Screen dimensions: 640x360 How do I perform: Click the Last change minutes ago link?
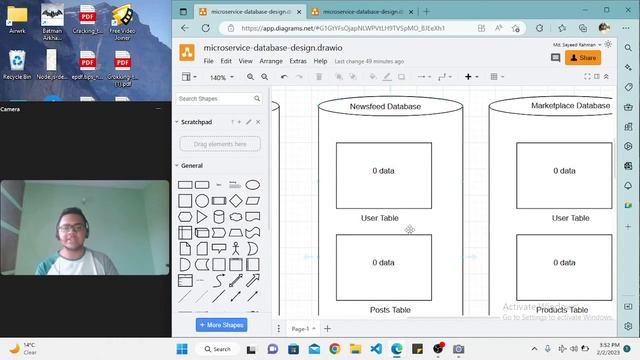pyautogui.click(x=369, y=62)
